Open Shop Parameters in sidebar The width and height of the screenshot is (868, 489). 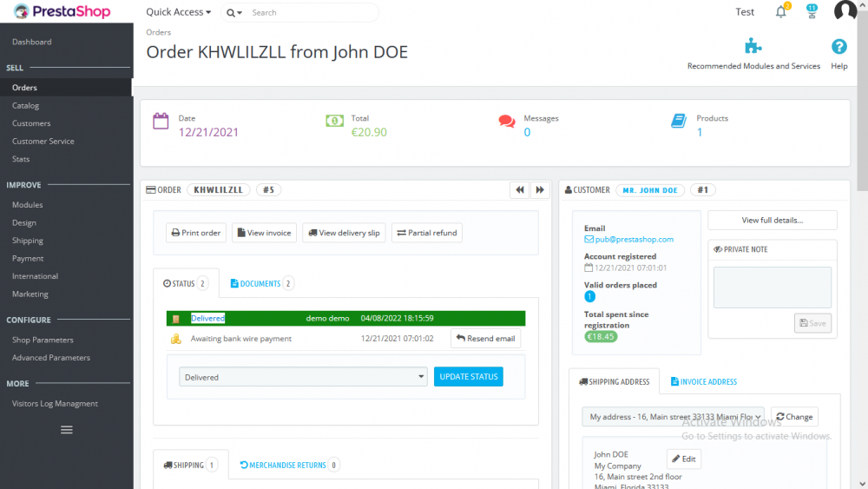click(x=43, y=340)
